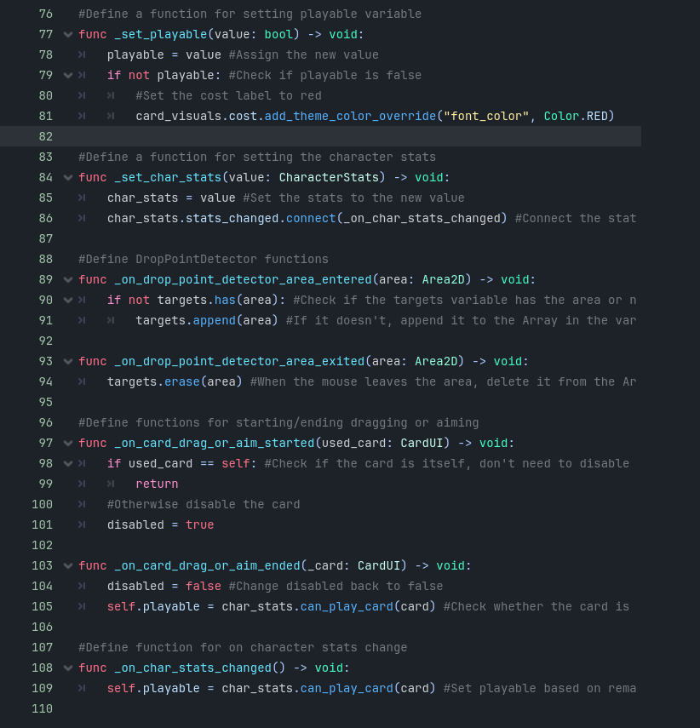Viewport: 700px width, 728px height.
Task: Fold the _on_char_stats_changed function on line 108
Action: 68,668
